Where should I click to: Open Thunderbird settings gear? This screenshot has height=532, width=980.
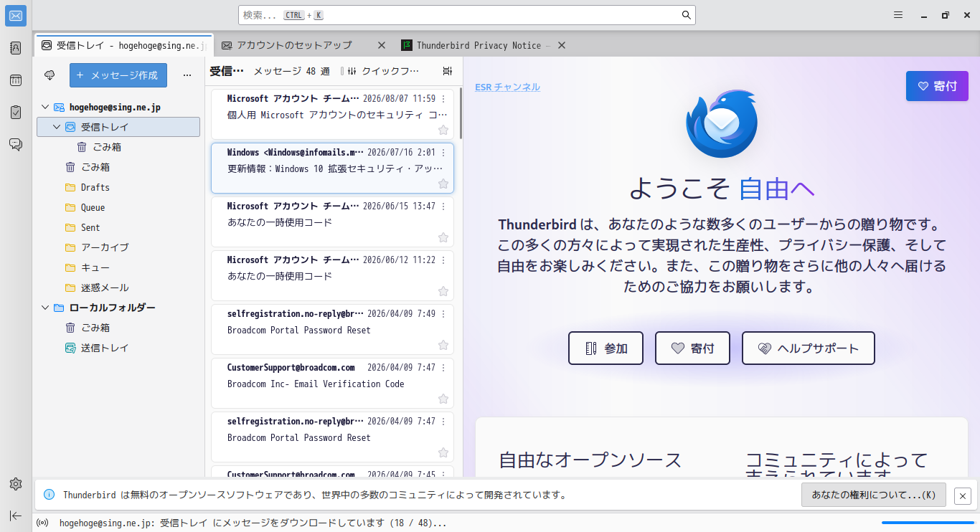point(16,484)
